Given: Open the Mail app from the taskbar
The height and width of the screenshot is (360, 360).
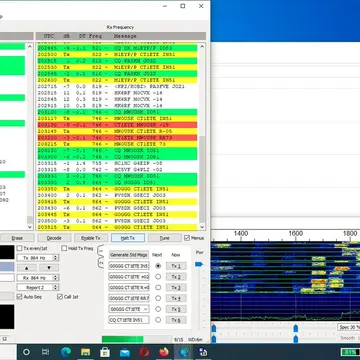Looking at the screenshot, I should click(x=125, y=352).
